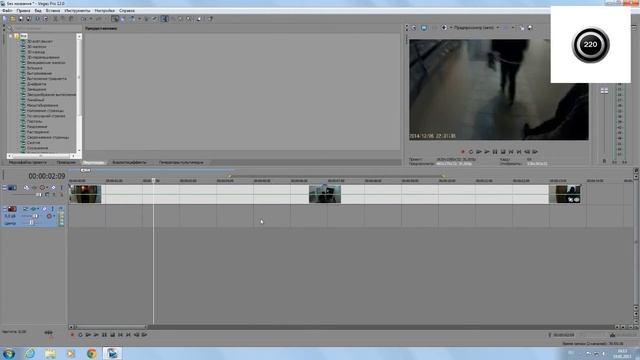Save the project using the toolbar disk icon
Image resolution: width=640 pixels, height=360 pixels.
tap(20, 19)
